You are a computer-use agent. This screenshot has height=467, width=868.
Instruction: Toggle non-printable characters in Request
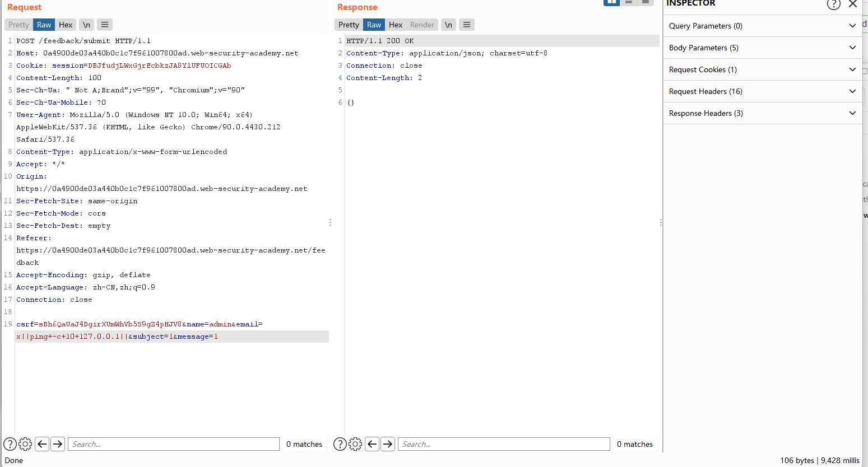(86, 25)
